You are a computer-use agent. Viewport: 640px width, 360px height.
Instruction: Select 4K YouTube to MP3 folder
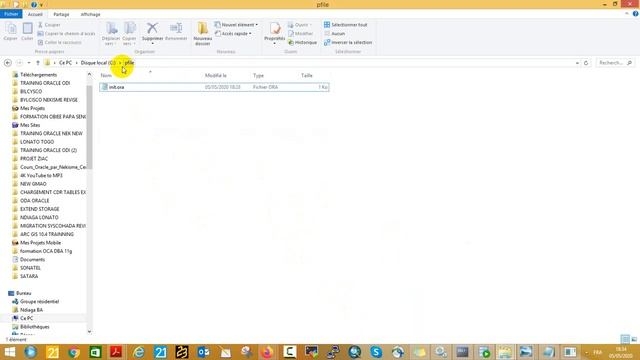tap(41, 175)
